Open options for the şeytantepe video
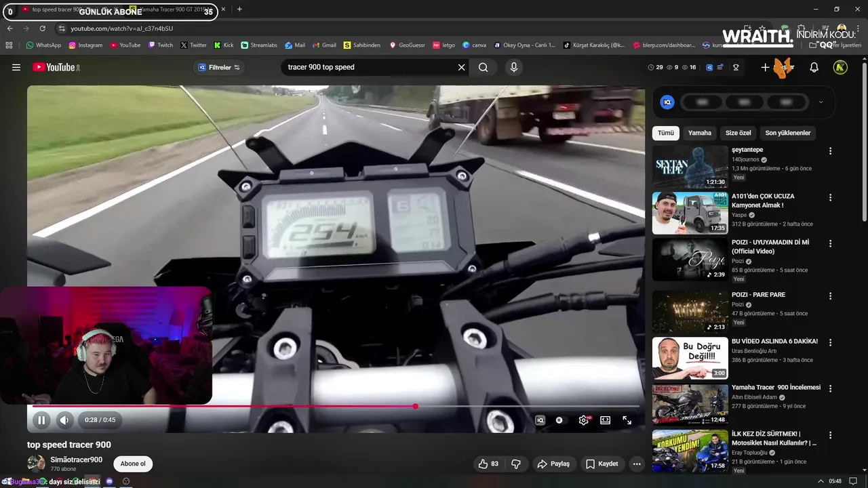 [x=830, y=151]
